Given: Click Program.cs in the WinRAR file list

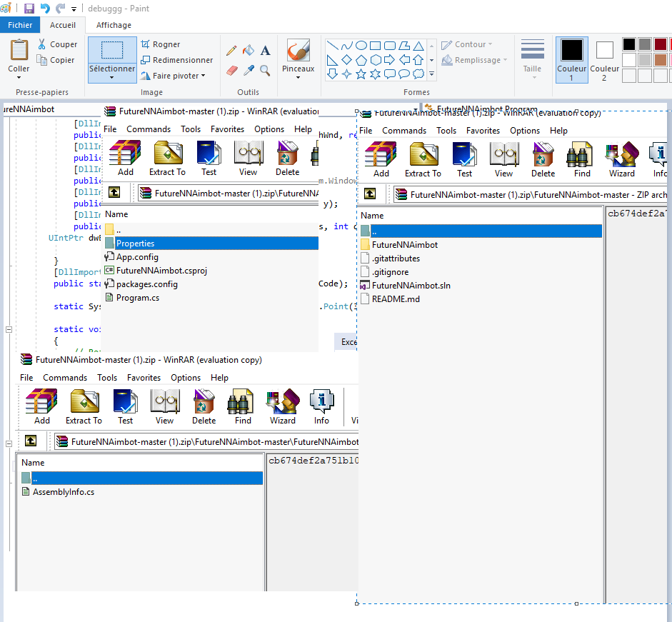Looking at the screenshot, I should [138, 298].
